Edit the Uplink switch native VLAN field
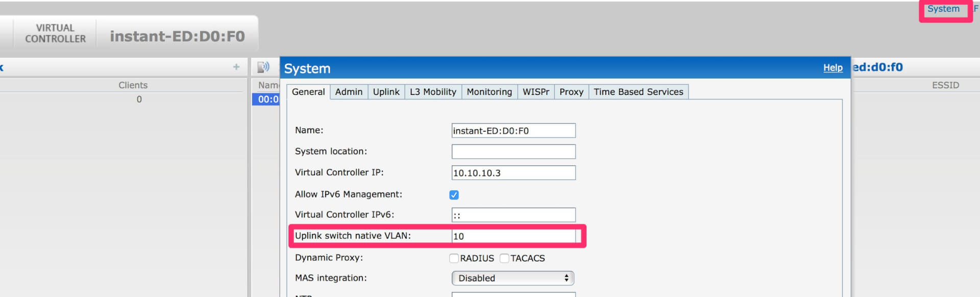 pos(513,236)
